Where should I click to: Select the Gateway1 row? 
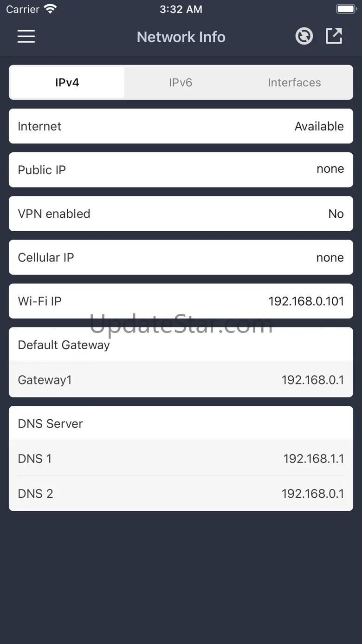click(x=181, y=380)
